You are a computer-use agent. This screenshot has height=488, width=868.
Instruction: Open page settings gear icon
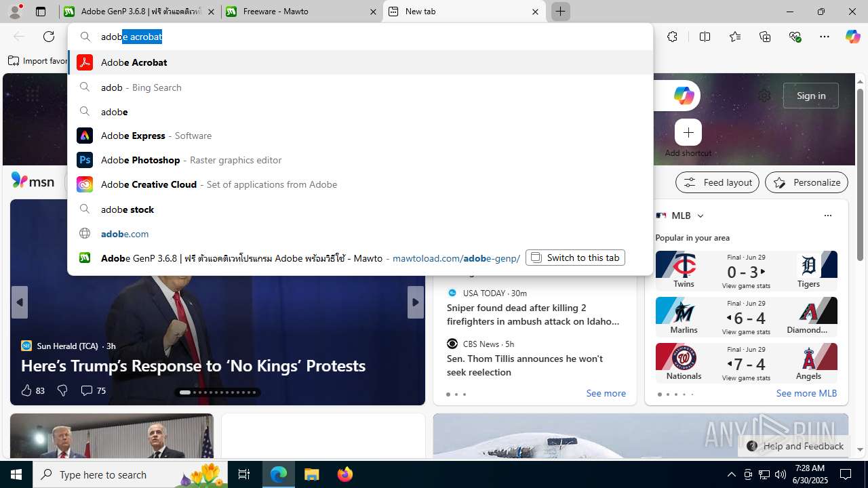click(764, 96)
